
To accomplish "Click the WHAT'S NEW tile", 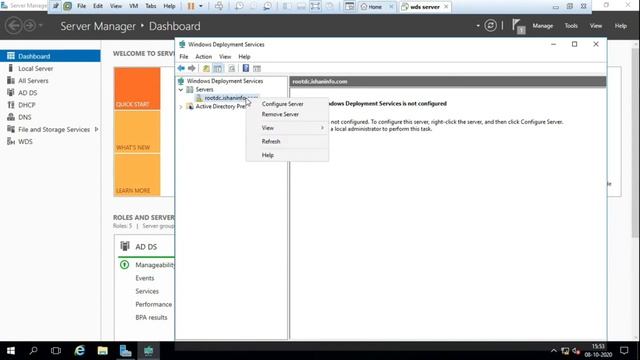I will point(137,132).
